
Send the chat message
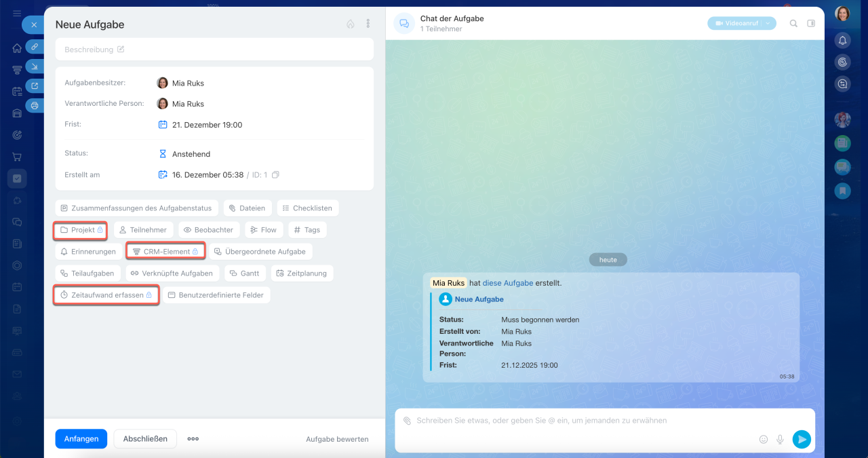click(802, 439)
